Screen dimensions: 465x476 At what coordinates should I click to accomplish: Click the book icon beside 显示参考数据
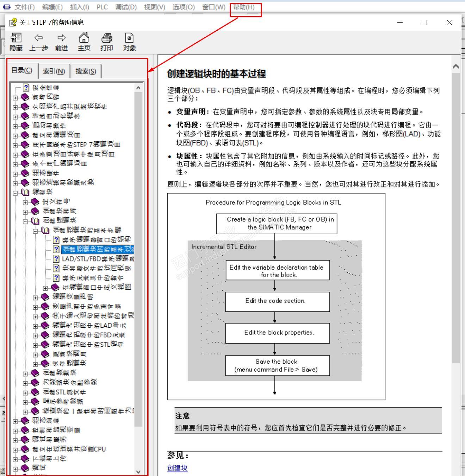35,401
